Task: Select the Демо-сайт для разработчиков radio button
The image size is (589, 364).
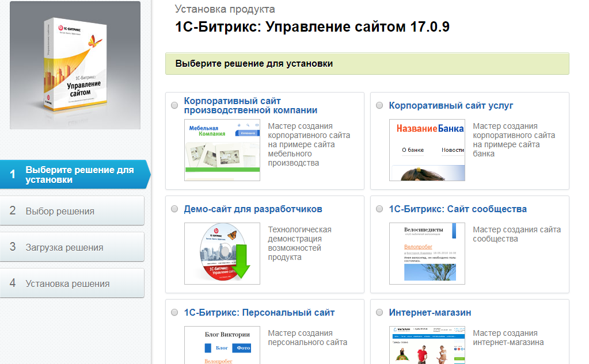Action: (174, 209)
